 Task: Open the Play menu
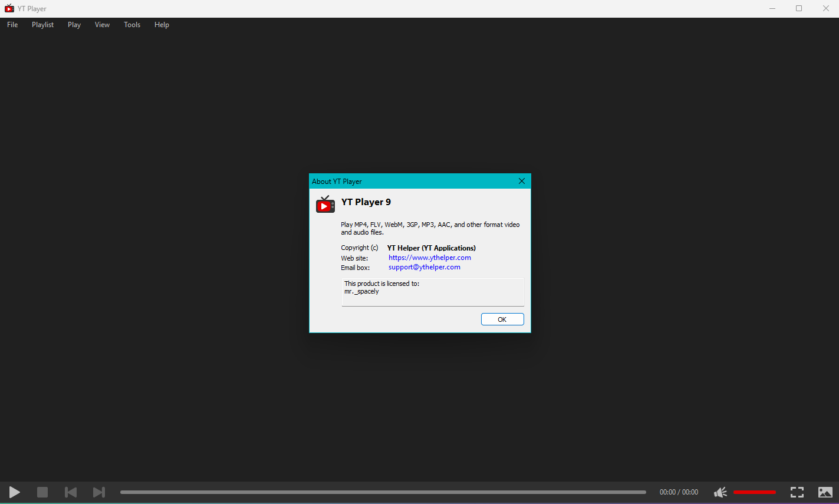(74, 25)
